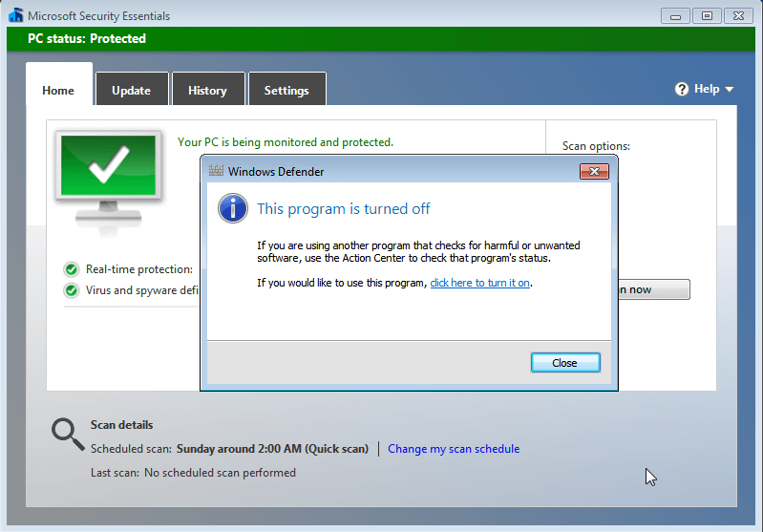The image size is (763, 532).
Task: Click the 'PC status: Protected' banner text
Action: [x=87, y=39]
